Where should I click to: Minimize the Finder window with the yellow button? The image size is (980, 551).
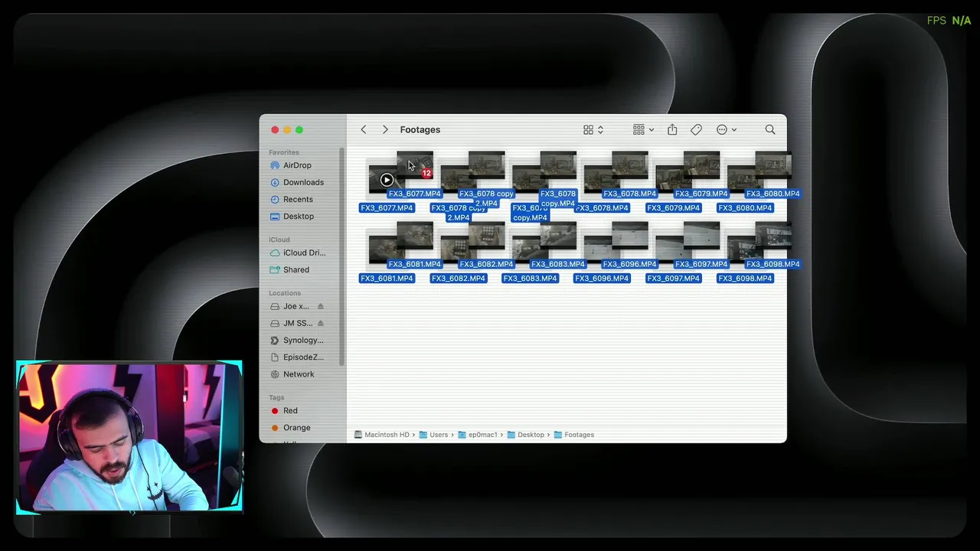(287, 130)
